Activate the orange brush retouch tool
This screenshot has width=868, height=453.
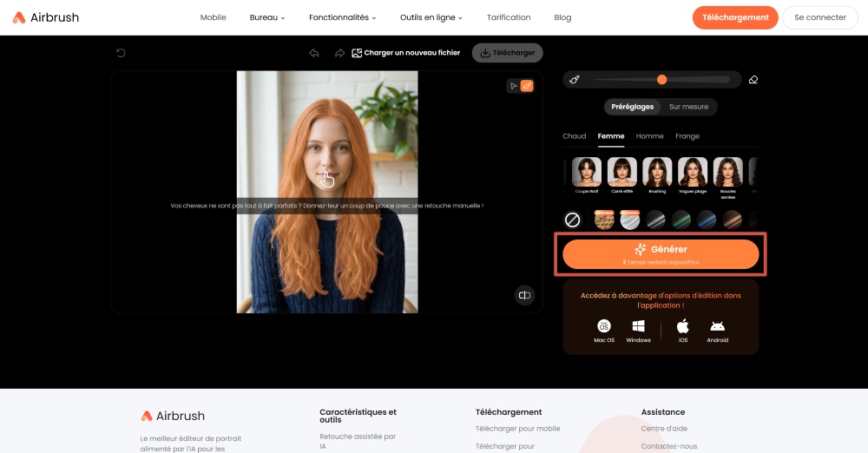[527, 86]
